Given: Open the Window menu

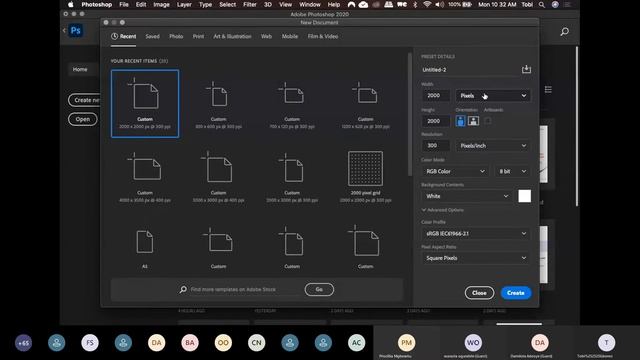Looking at the screenshot, I should (x=310, y=4).
